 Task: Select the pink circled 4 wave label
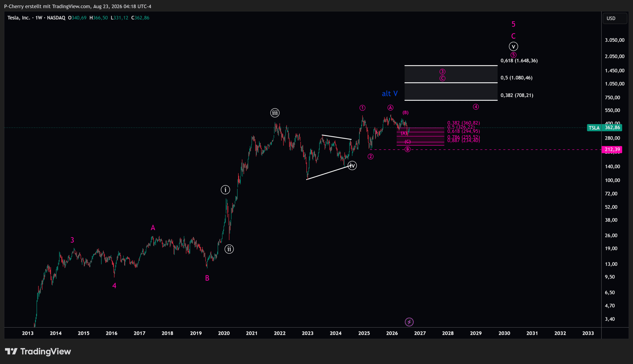pyautogui.click(x=476, y=107)
